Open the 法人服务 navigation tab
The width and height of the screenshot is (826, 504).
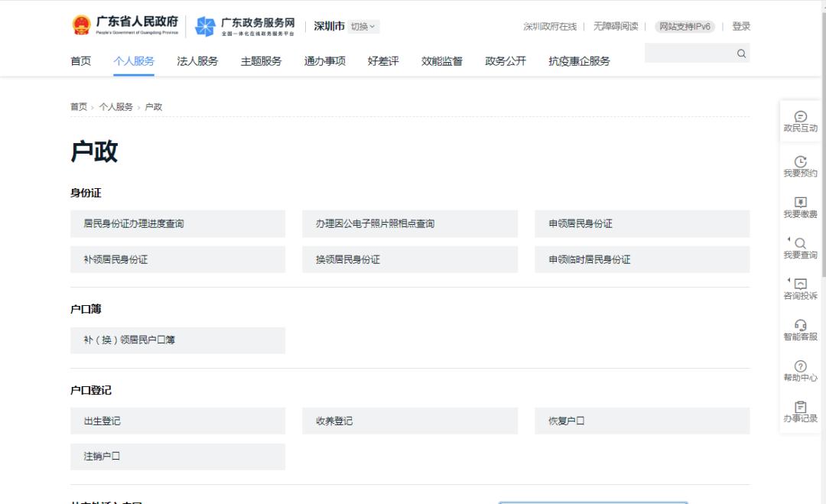[x=197, y=61]
